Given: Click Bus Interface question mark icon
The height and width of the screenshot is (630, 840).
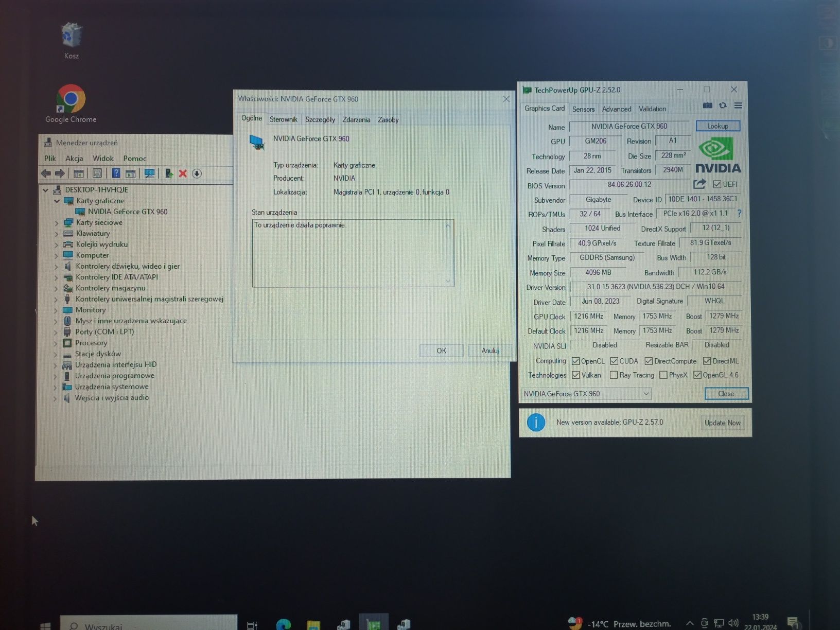Looking at the screenshot, I should click(x=740, y=213).
